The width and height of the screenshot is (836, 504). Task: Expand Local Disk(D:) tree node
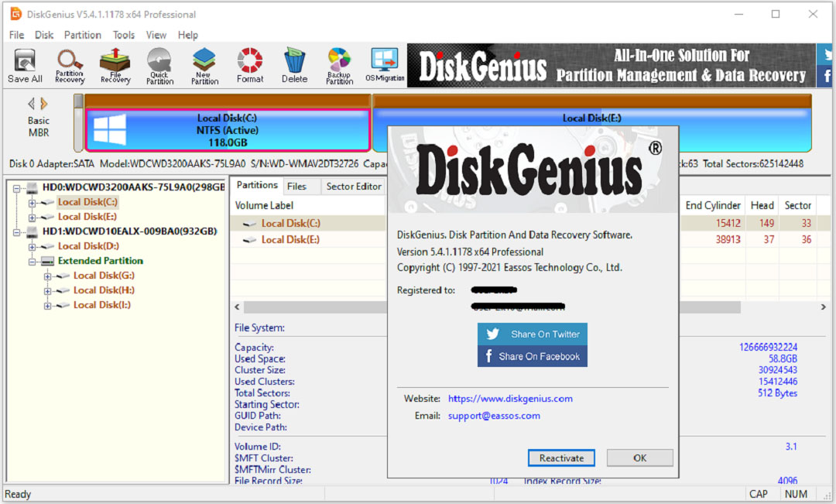(x=32, y=247)
